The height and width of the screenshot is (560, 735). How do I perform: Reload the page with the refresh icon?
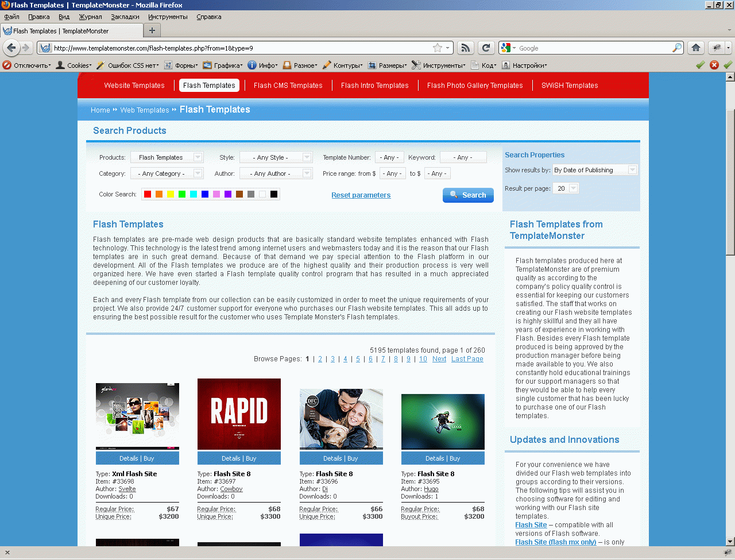point(486,48)
